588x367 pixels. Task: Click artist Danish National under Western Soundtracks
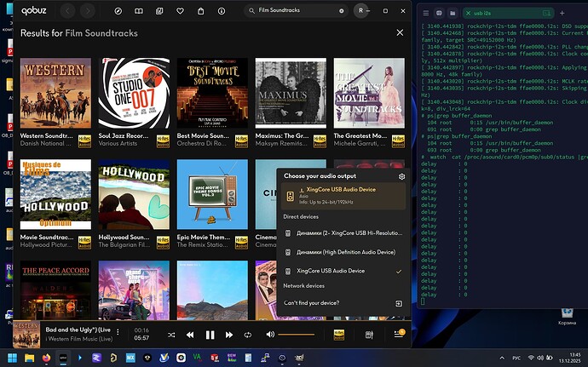click(45, 144)
